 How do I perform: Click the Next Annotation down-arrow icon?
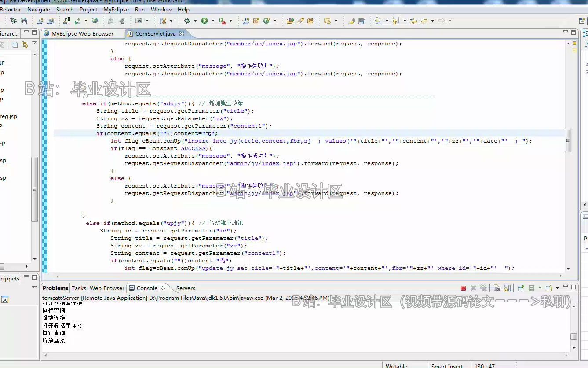point(378,21)
